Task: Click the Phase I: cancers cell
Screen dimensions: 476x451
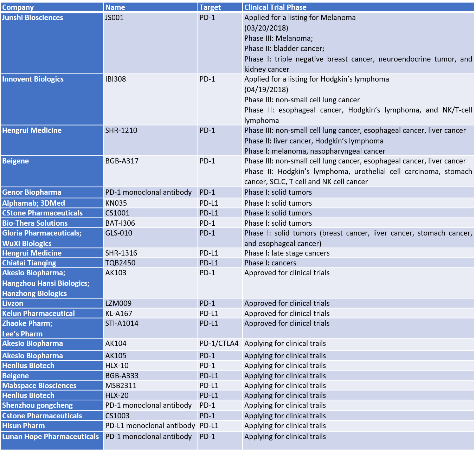Action: (x=358, y=263)
